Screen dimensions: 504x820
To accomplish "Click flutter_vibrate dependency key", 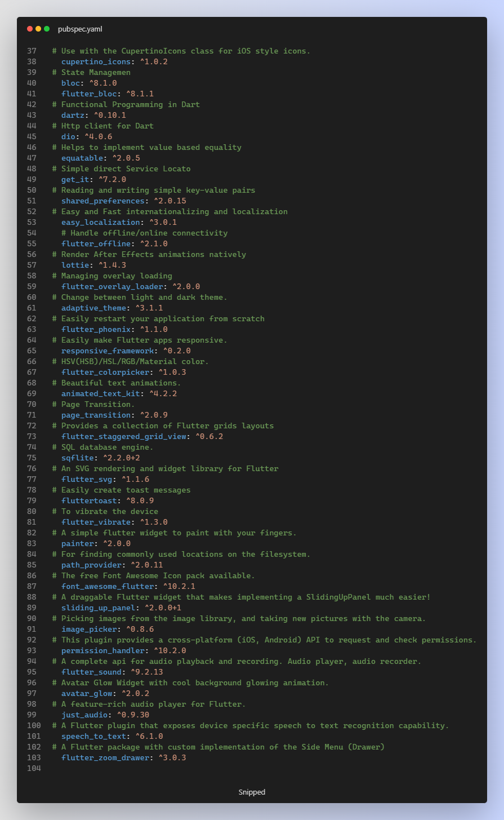I will point(96,522).
